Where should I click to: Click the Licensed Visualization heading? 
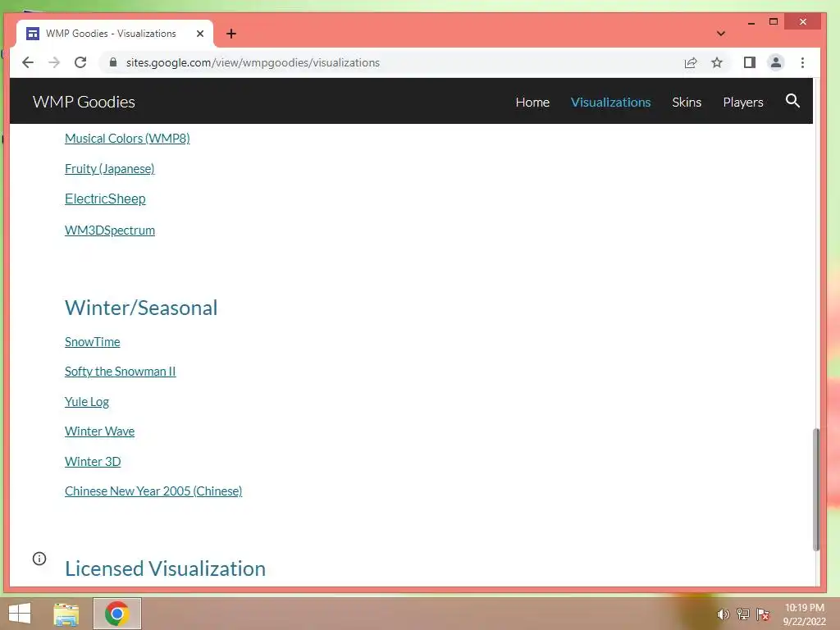[165, 568]
